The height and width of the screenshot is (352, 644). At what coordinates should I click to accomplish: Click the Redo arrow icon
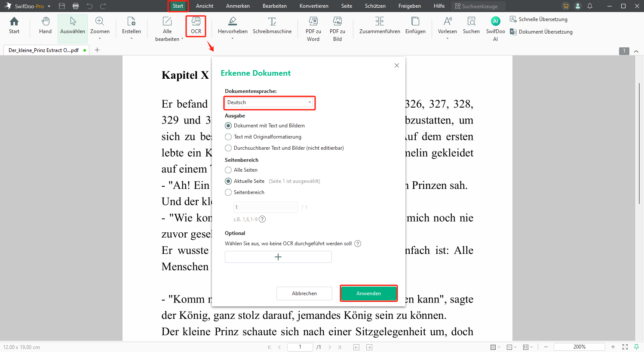[103, 6]
